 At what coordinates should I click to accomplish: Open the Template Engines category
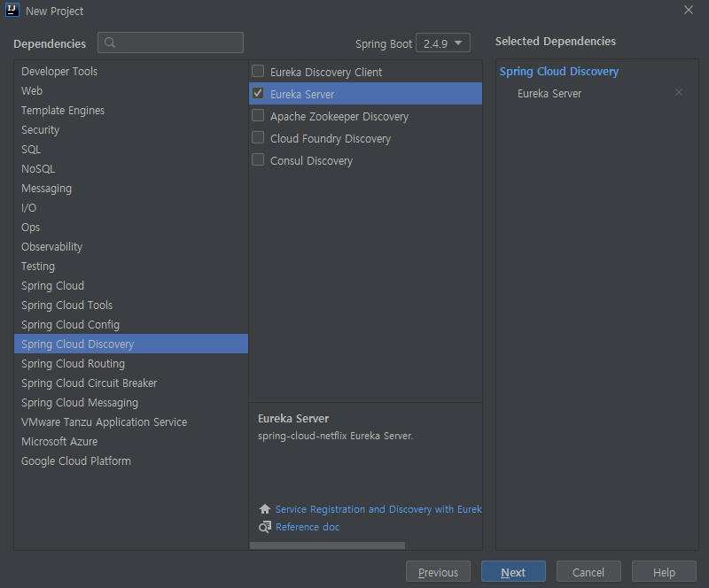[x=131, y=111]
